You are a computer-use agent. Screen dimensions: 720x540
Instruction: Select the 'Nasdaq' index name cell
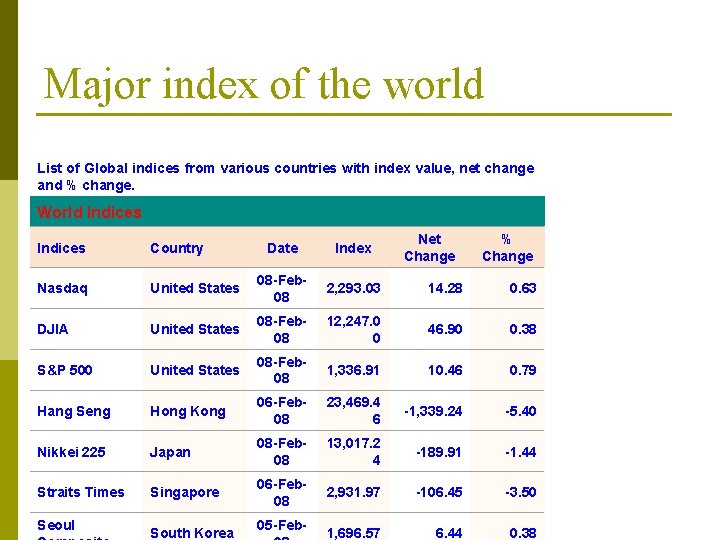(x=62, y=288)
